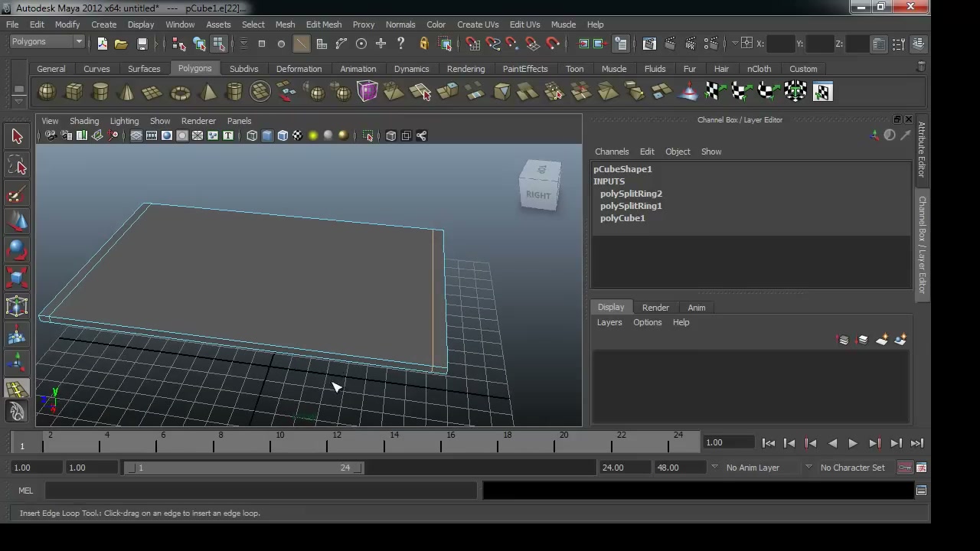Select the Show Manipulator tool
The width and height of the screenshot is (980, 551).
[x=17, y=363]
